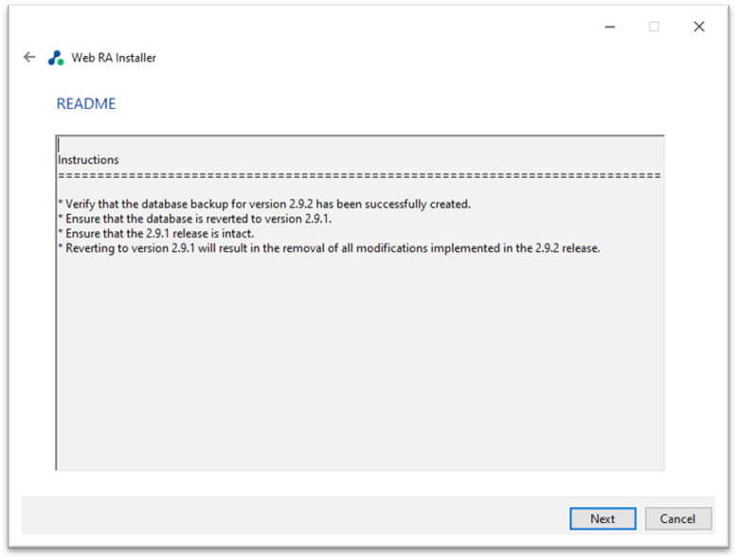Go back using the left arrow

(x=29, y=58)
